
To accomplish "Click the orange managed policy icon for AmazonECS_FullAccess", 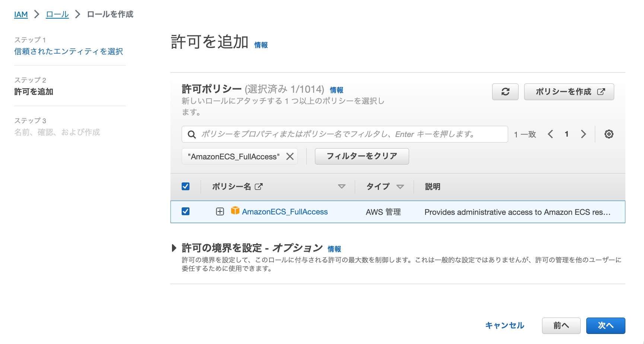I will (235, 211).
